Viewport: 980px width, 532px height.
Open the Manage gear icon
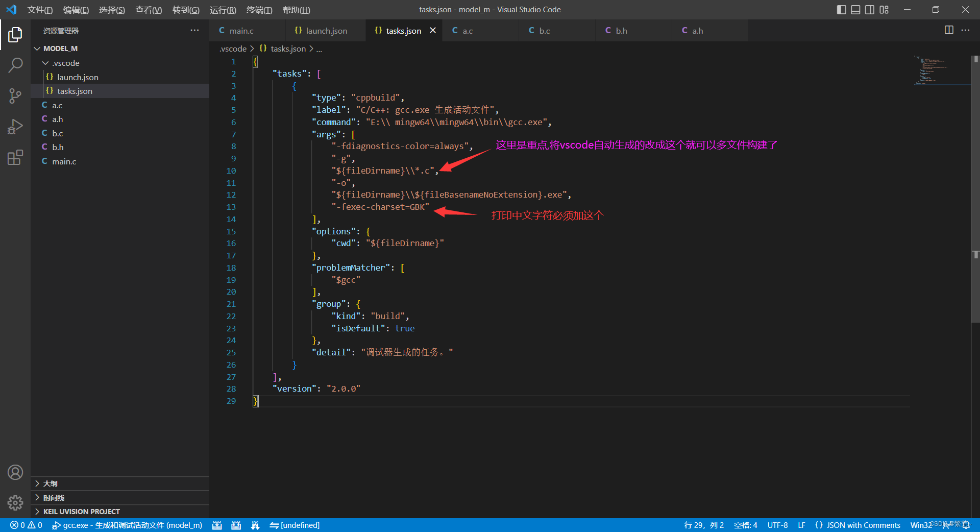coord(15,503)
